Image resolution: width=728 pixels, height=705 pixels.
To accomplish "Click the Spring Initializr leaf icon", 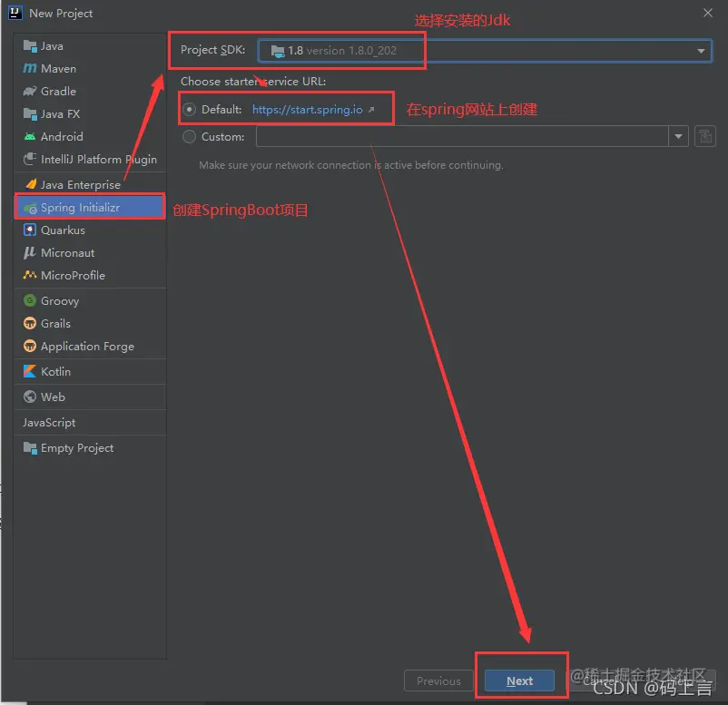I will click(x=30, y=208).
